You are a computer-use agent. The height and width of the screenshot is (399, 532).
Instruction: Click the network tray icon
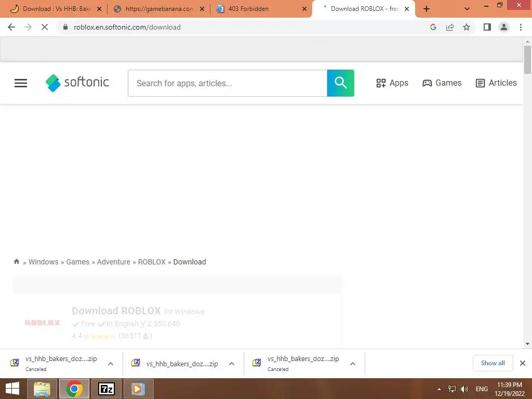[452, 389]
